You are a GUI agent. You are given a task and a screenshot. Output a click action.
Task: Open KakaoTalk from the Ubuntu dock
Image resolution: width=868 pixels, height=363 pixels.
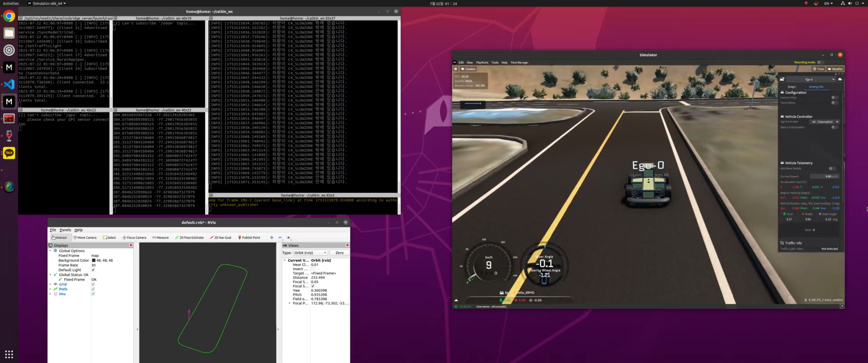9,153
